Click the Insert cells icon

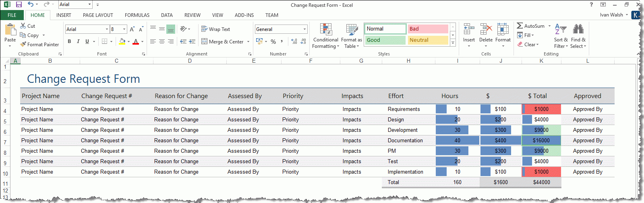469,29
